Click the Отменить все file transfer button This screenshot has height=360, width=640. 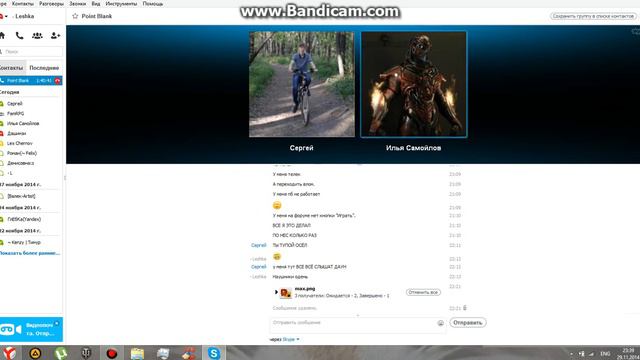[x=423, y=292]
